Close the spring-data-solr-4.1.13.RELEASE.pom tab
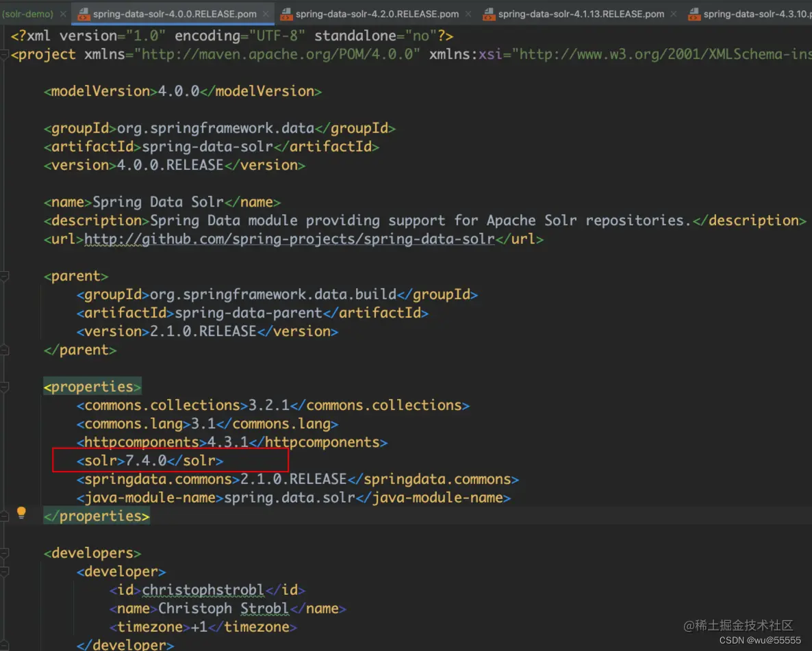Viewport: 812px width, 651px height. click(x=673, y=14)
